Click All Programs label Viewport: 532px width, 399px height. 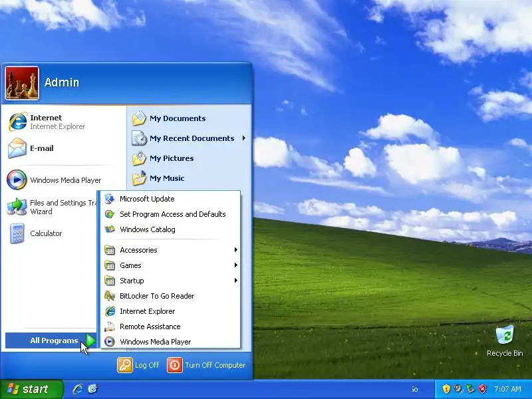(x=54, y=340)
